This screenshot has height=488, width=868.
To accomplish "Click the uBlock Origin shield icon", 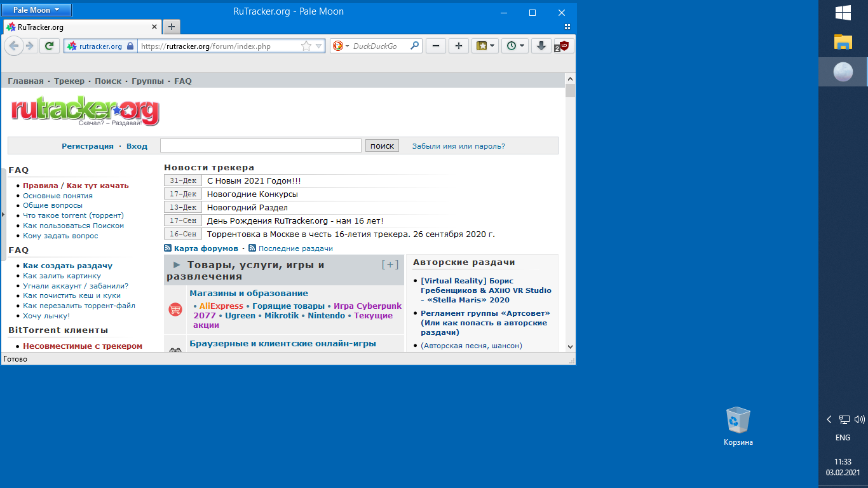I will coord(564,46).
